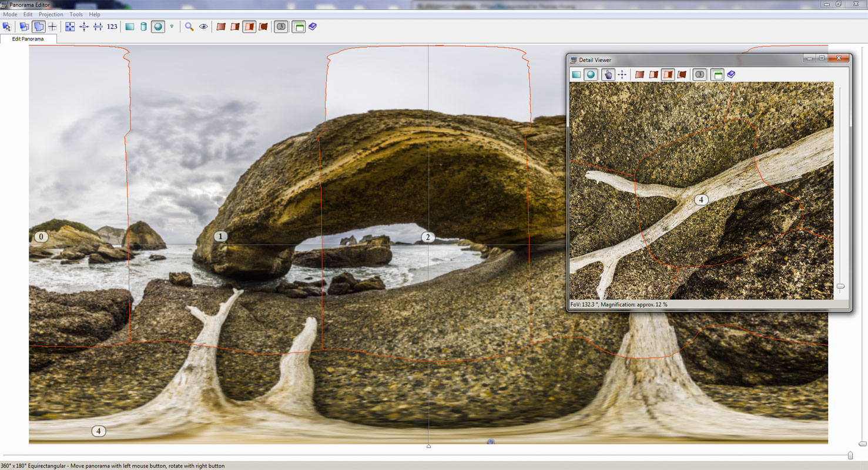Choose rectilinear projection icon in Detail Viewer

(x=577, y=75)
